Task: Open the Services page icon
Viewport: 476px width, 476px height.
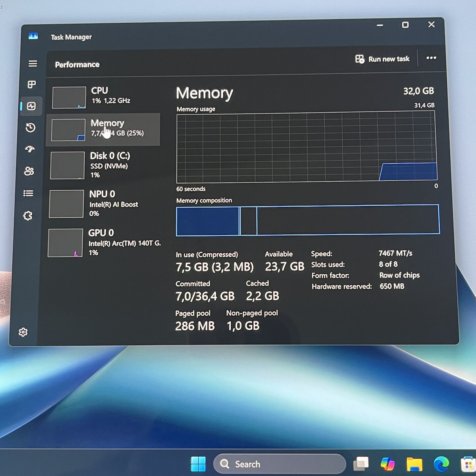Action: [28, 216]
